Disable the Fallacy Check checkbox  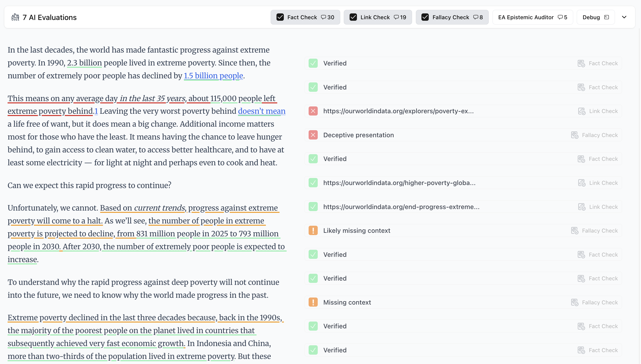425,17
